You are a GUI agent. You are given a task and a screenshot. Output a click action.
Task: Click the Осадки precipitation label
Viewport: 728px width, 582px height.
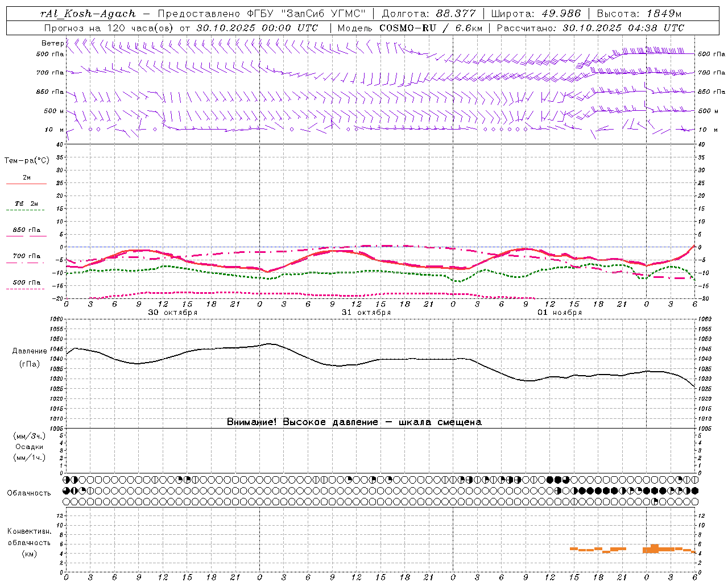30,447
